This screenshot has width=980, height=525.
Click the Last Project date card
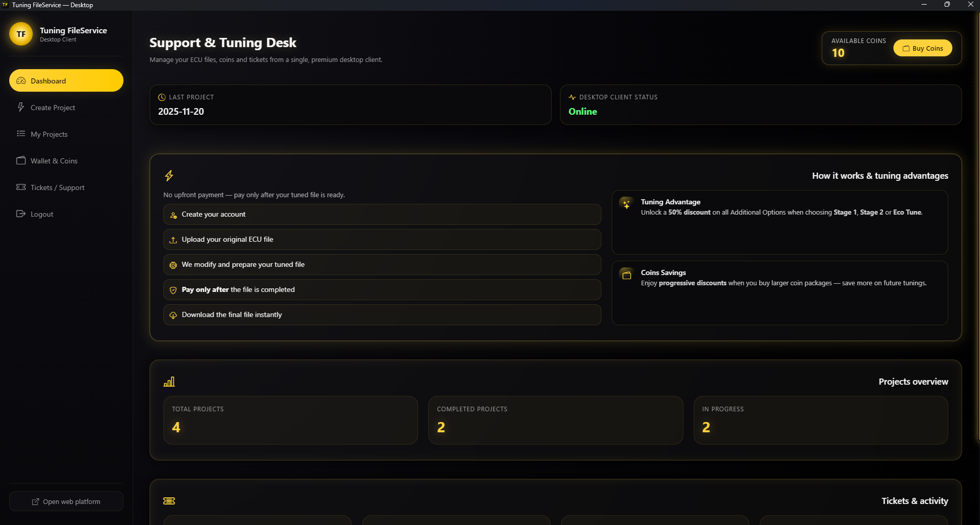click(x=350, y=105)
